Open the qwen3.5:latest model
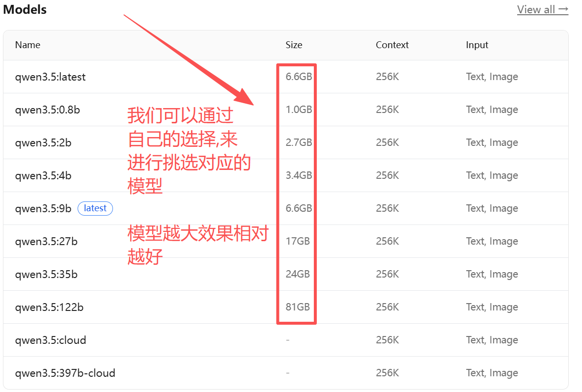 point(50,77)
